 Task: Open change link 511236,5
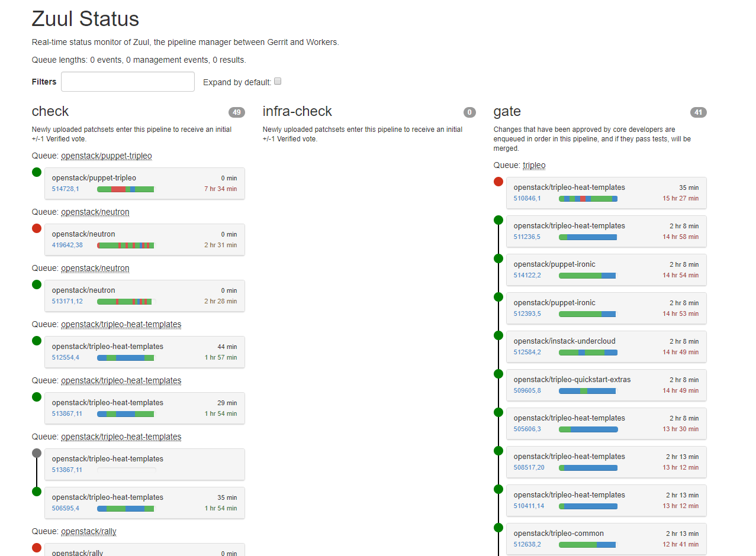point(527,237)
